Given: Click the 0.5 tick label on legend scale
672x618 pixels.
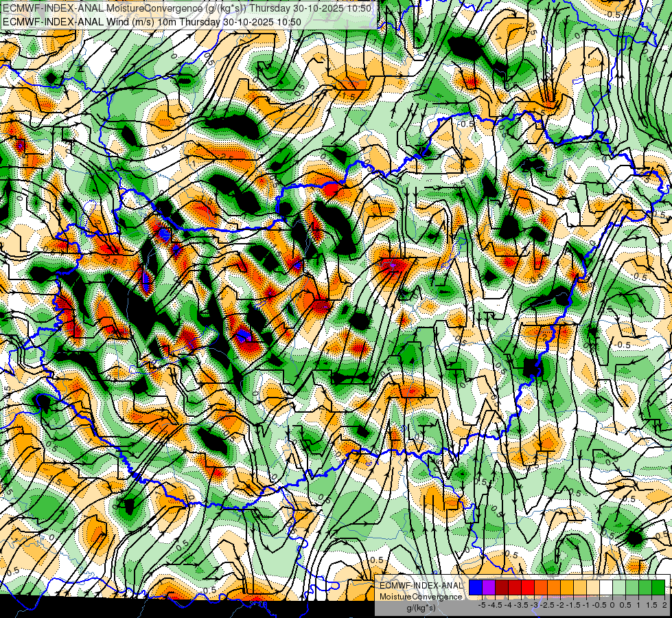Looking at the screenshot, I should point(625,605).
